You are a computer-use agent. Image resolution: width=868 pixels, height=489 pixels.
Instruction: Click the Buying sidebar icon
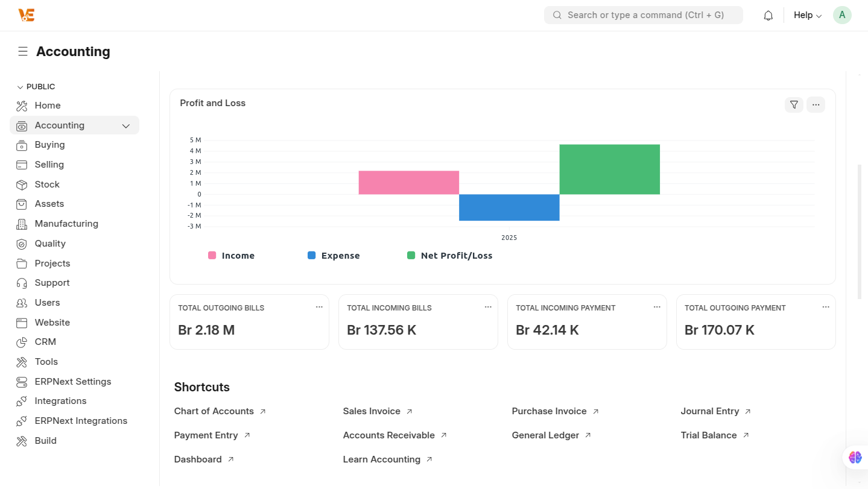22,145
